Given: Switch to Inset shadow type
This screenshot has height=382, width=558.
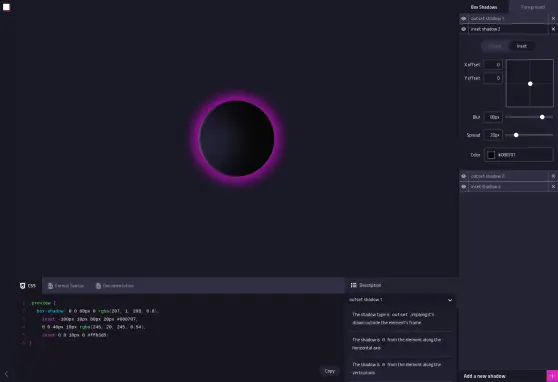Looking at the screenshot, I should [522, 46].
